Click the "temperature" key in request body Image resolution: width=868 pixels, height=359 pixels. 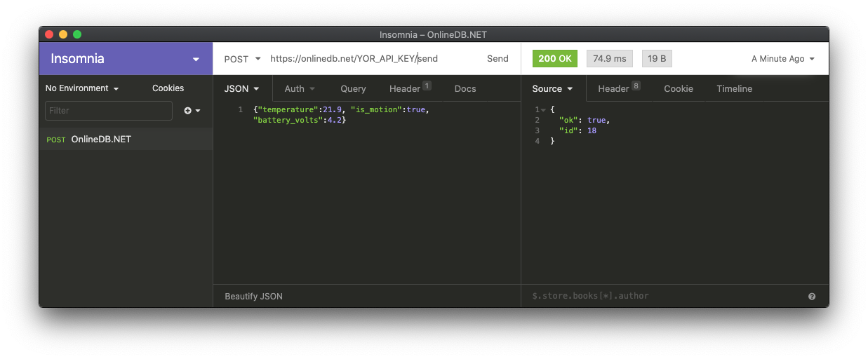[288, 109]
